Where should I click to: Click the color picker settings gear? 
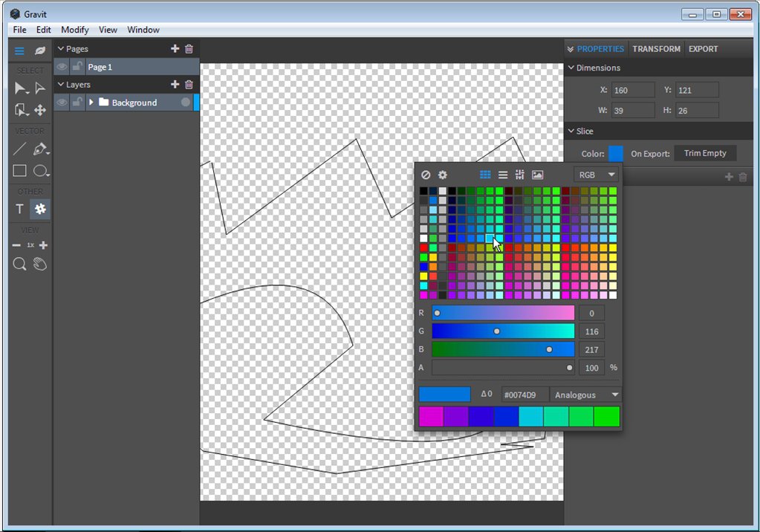pos(443,175)
